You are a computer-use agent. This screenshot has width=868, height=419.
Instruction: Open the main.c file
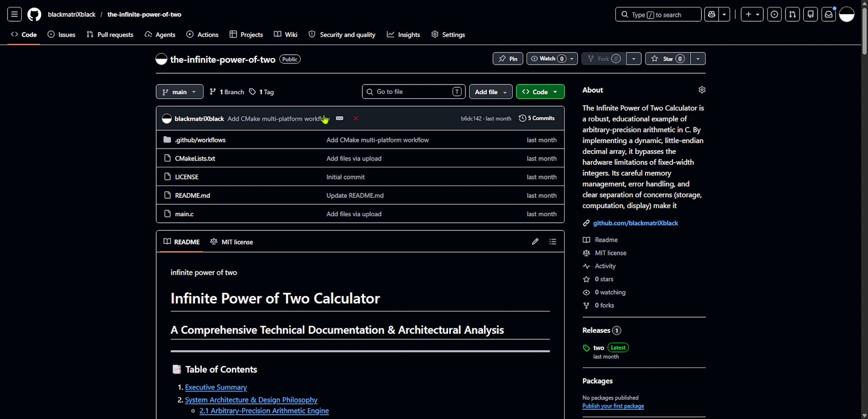pos(184,214)
